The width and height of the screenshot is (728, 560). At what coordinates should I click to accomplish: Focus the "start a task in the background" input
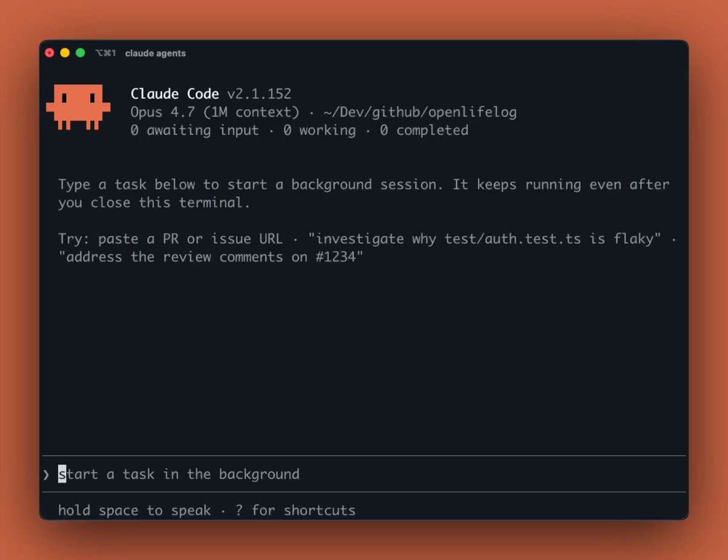tap(364, 474)
